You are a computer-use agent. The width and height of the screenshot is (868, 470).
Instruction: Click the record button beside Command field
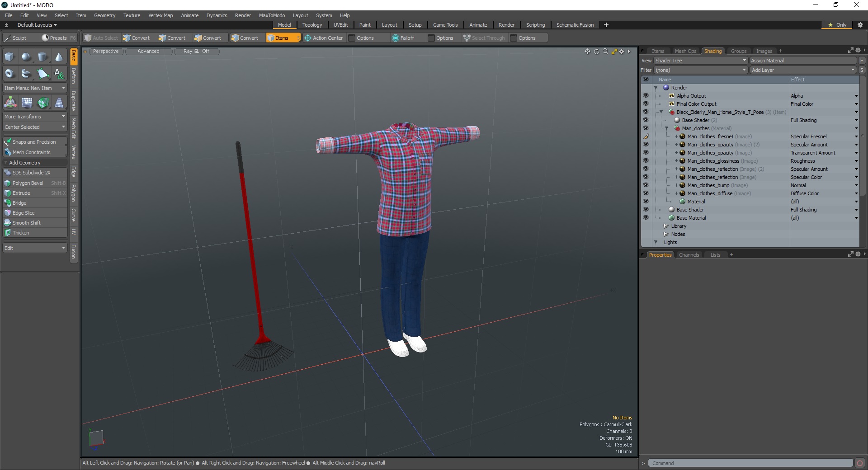[x=860, y=463]
